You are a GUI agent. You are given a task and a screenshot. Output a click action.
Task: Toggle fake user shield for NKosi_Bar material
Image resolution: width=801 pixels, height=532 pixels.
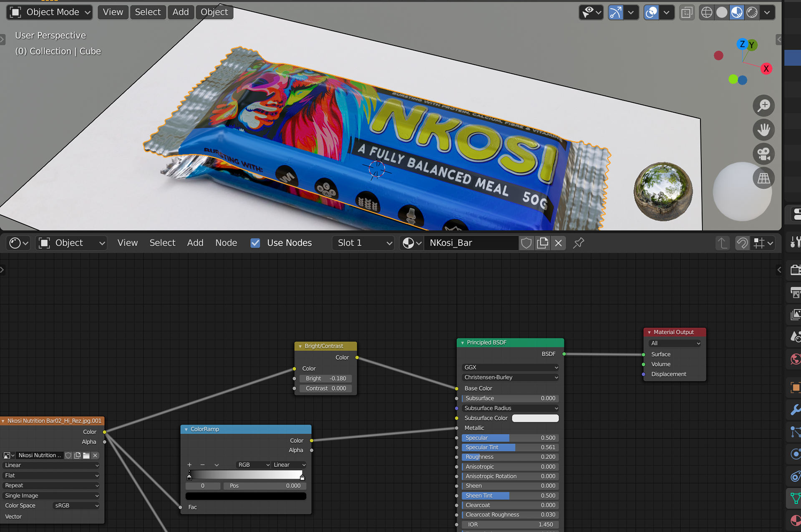point(526,243)
